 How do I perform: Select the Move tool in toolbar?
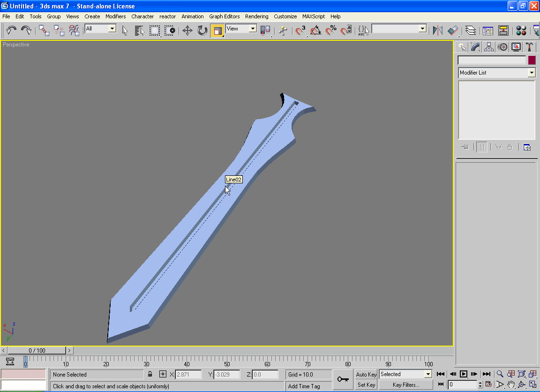click(187, 31)
